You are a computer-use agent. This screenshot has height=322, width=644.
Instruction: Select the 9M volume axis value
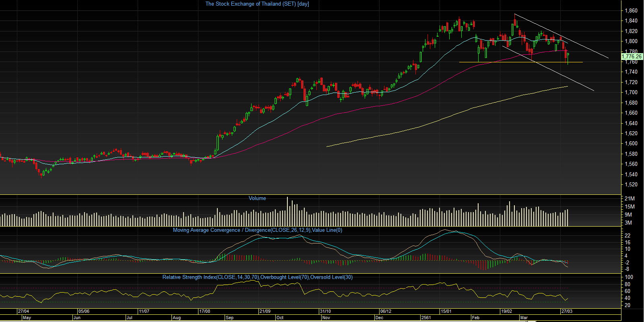pos(628,215)
